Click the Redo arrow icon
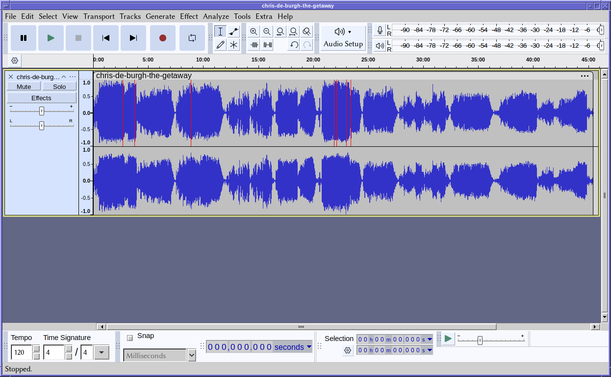The width and height of the screenshot is (611, 377). click(x=307, y=45)
